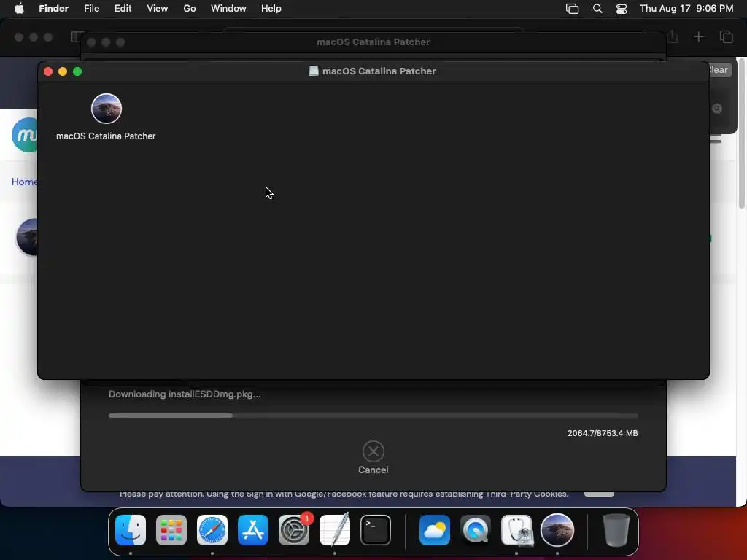Open Control Center in the menu bar
747x560 pixels.
click(x=622, y=9)
